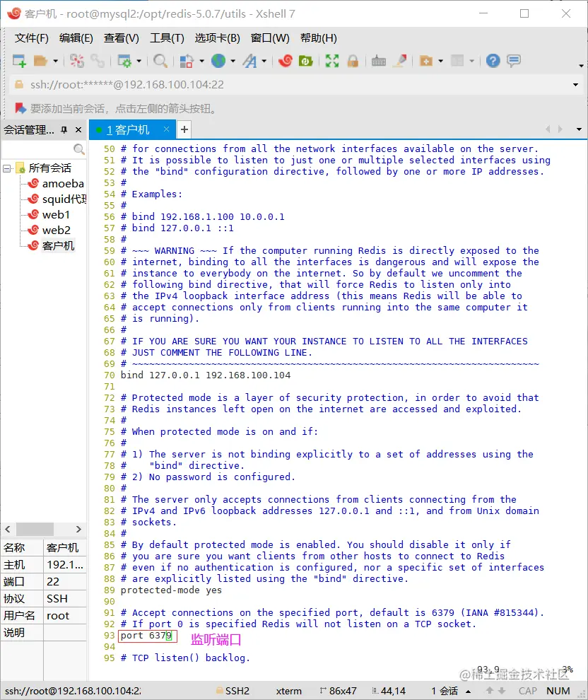Screen dimensions: 588x700
Task: Open Help via the blue question mark icon
Action: 493,61
